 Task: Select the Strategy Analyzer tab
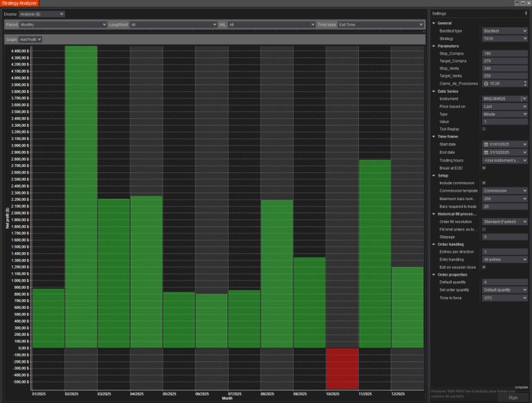click(x=19, y=3)
